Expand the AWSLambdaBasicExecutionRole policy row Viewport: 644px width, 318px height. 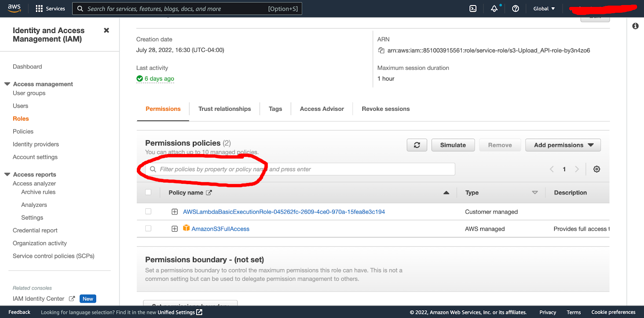coord(175,212)
